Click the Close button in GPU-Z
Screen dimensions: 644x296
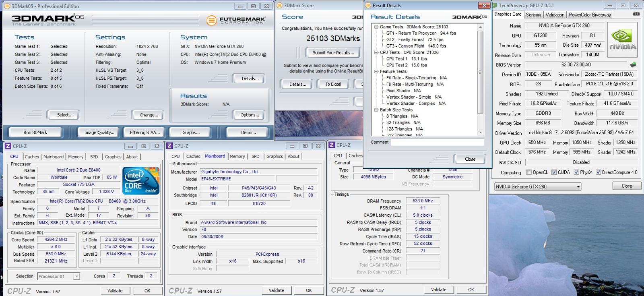pyautogui.click(x=627, y=186)
